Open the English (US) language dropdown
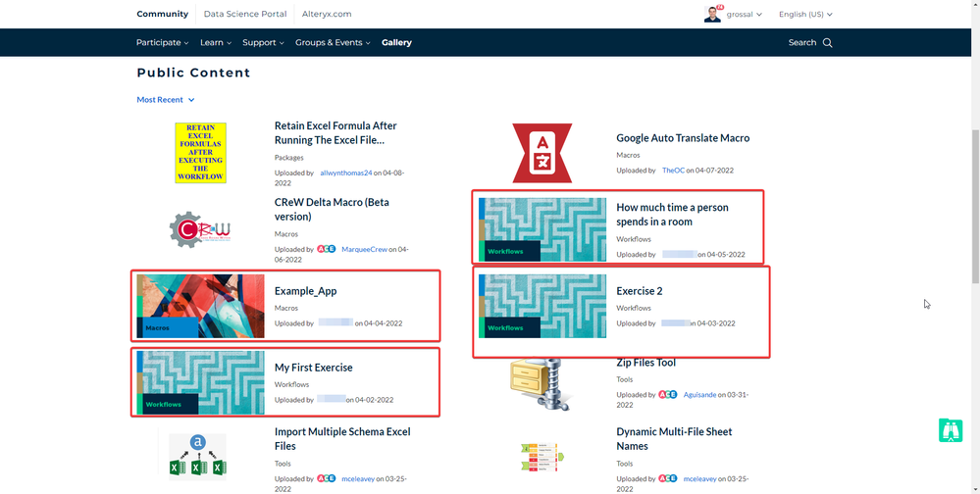 tap(805, 14)
